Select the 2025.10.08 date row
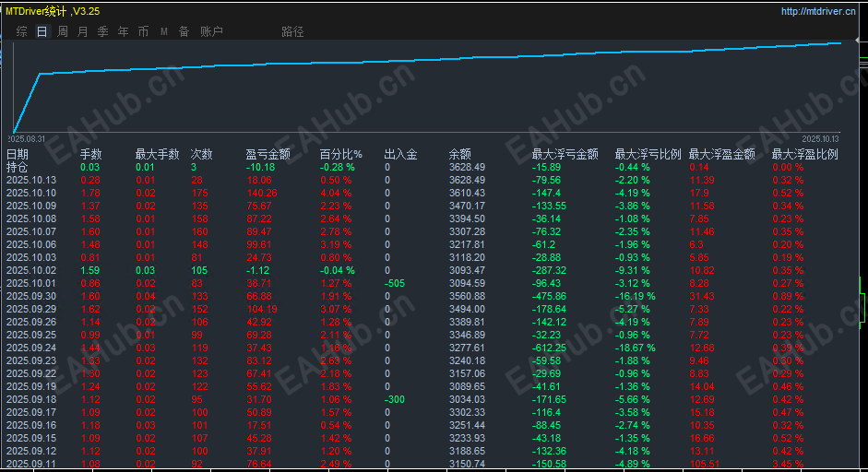 429,218
